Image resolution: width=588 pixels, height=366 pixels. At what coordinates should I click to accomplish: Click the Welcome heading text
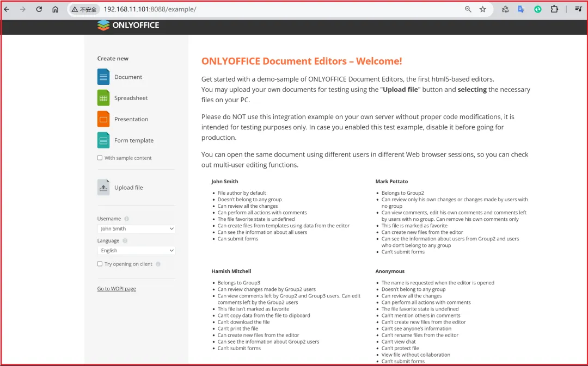click(302, 61)
